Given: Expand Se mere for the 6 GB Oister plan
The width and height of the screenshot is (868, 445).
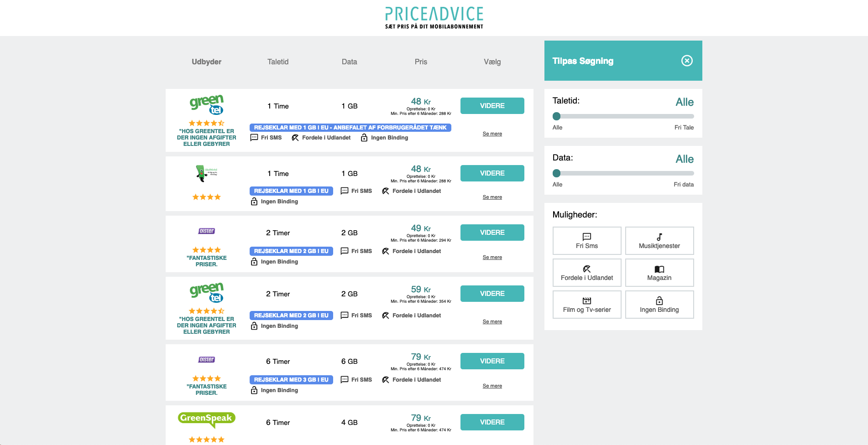Looking at the screenshot, I should pos(492,386).
